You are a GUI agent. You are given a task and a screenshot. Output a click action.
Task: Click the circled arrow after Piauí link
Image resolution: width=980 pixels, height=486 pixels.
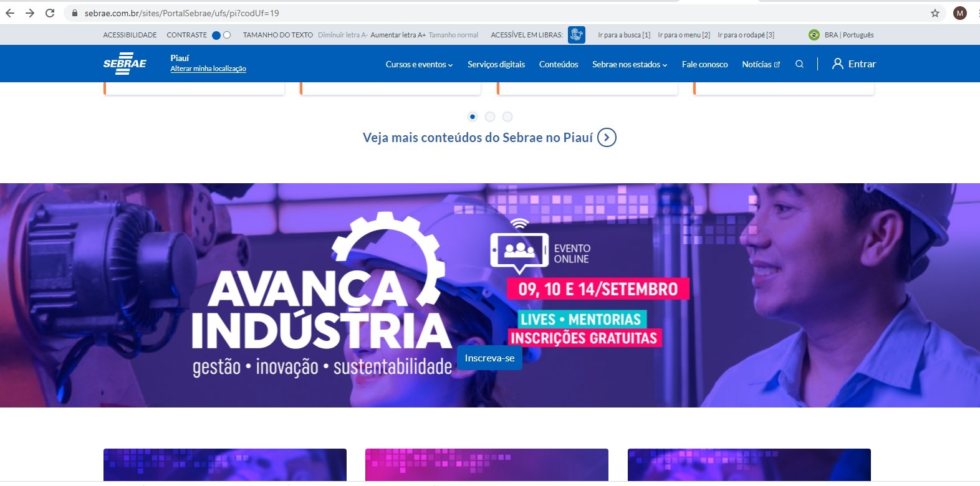coord(607,137)
